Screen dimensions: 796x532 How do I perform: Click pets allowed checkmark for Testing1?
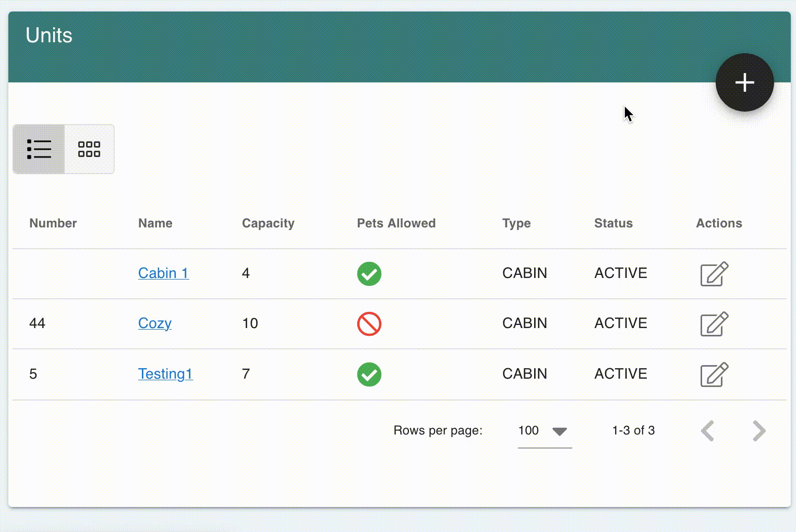369,374
